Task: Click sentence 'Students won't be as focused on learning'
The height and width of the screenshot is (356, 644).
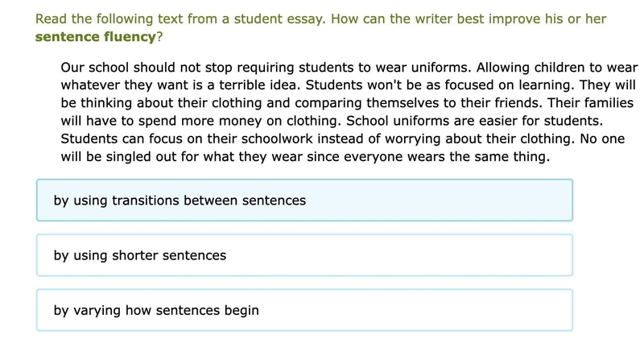Action: [x=440, y=85]
